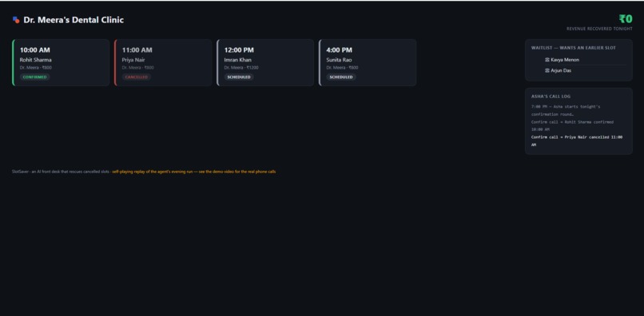
Task: Click the CANCELLED badge on Priya Nair's card
Action: pyautogui.click(x=137, y=77)
